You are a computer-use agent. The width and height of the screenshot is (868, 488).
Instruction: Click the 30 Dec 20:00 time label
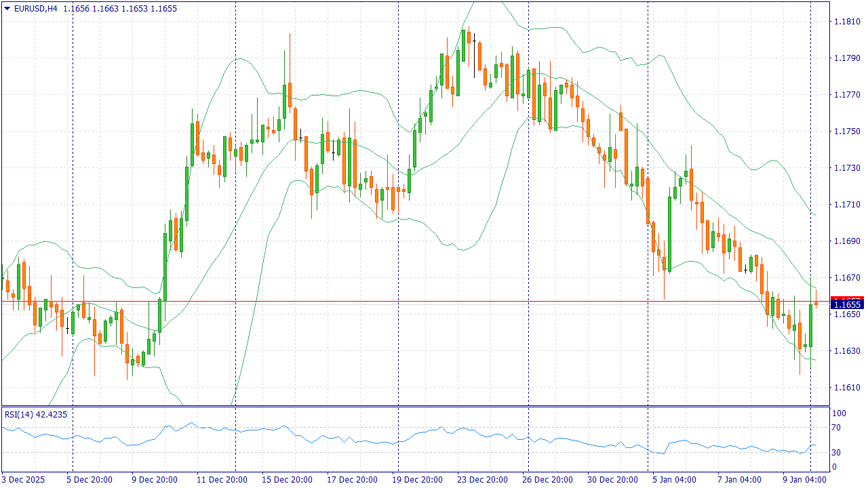pos(611,479)
